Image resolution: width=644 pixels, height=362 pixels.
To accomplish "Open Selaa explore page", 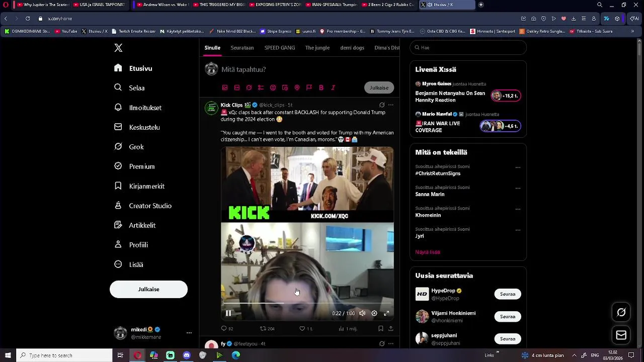I will click(x=129, y=87).
